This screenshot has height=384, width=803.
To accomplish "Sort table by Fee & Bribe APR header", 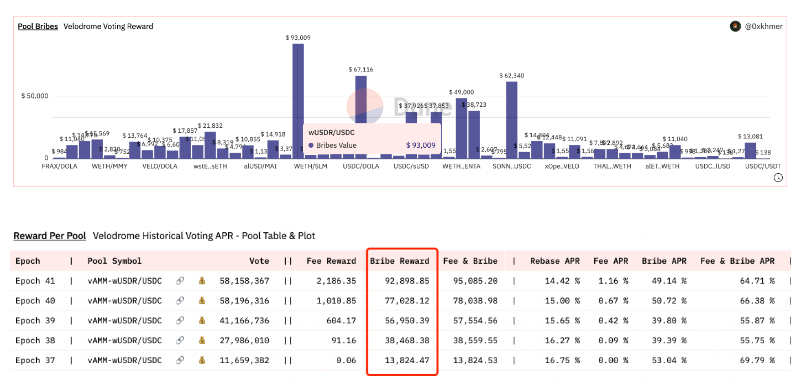I will 737,261.
